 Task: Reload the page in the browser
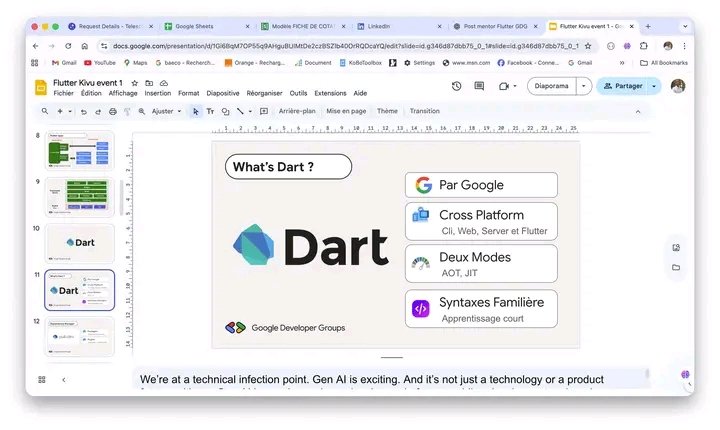click(x=68, y=46)
